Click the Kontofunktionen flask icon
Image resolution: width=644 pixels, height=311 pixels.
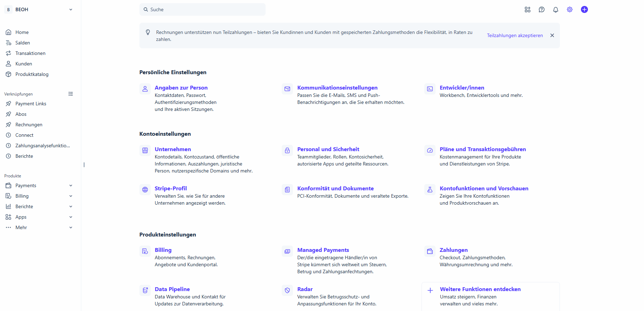tap(430, 190)
